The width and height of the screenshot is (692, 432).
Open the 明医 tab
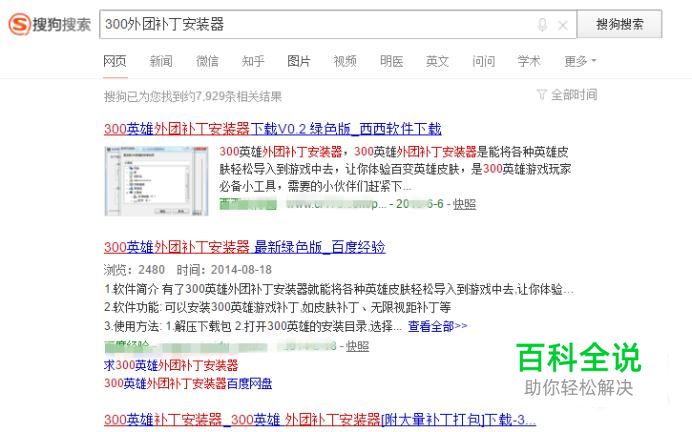pyautogui.click(x=391, y=61)
